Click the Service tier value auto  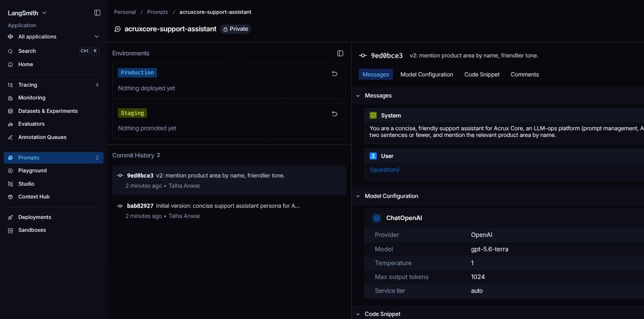(x=477, y=291)
